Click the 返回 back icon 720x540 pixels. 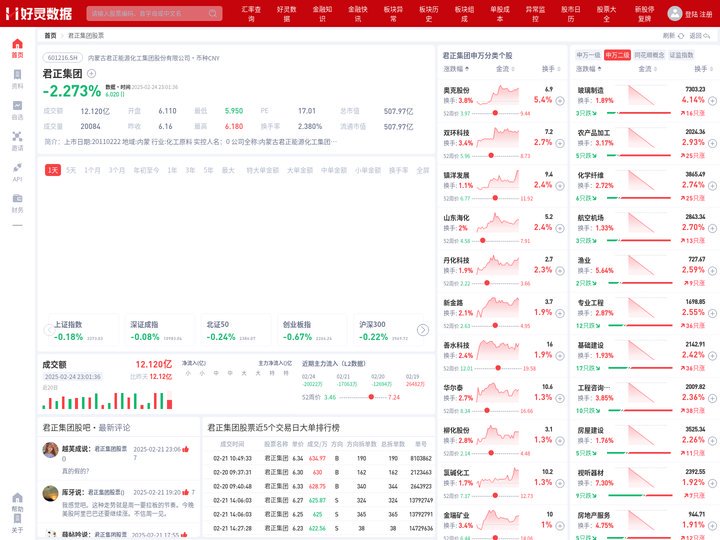pyautogui.click(x=707, y=36)
